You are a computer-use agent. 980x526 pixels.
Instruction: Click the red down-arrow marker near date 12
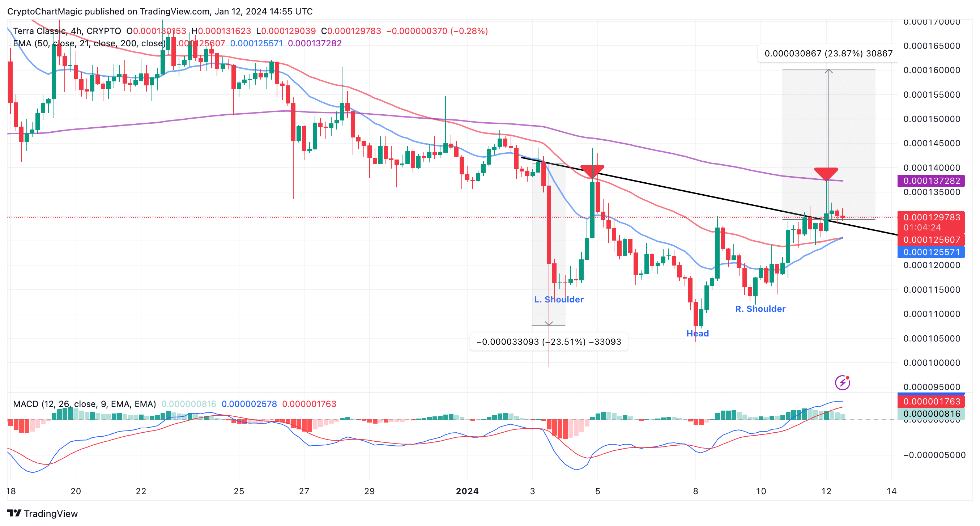click(x=826, y=174)
